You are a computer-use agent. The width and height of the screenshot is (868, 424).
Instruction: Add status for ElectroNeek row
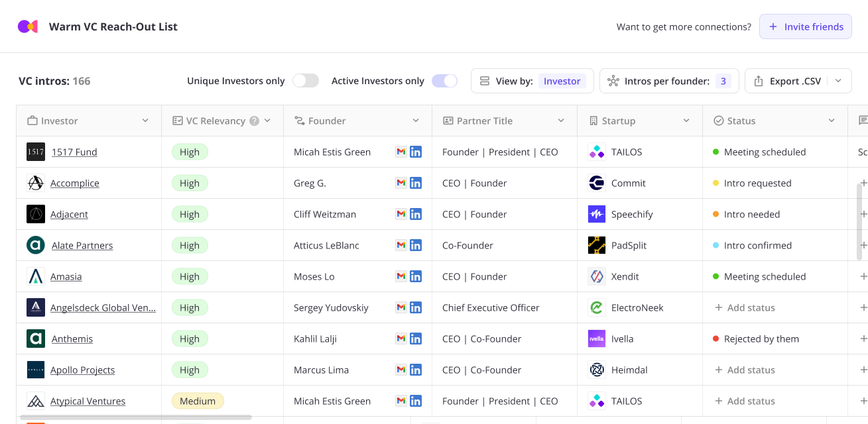(745, 307)
